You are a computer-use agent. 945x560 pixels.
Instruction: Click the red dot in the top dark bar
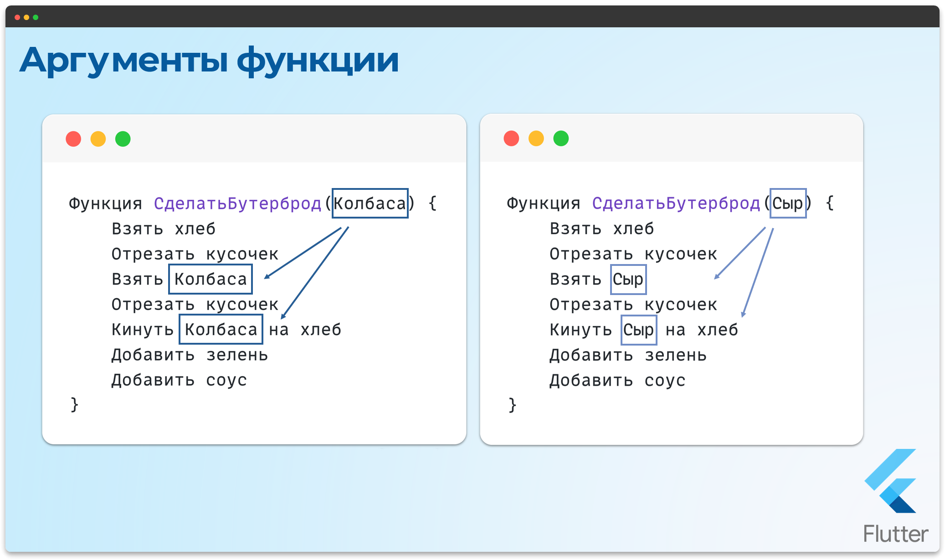click(x=18, y=16)
